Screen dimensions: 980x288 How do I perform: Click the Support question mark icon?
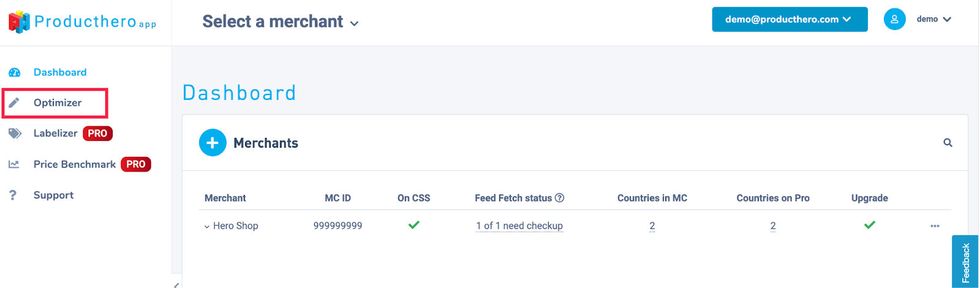pyautogui.click(x=13, y=195)
